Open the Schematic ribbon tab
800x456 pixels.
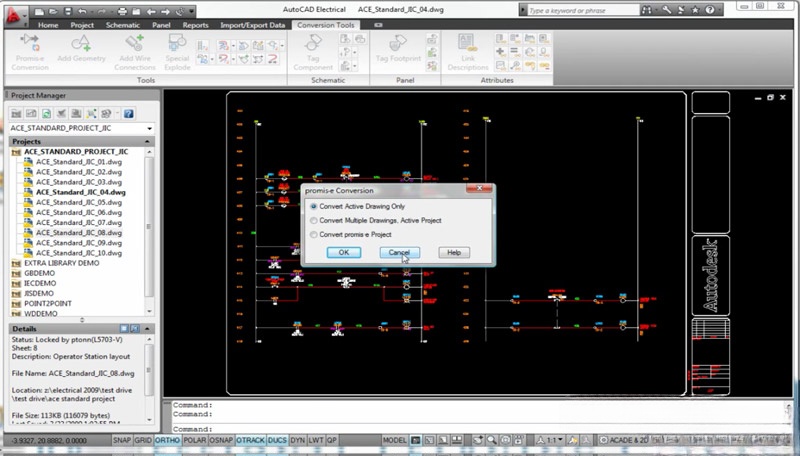coord(122,25)
